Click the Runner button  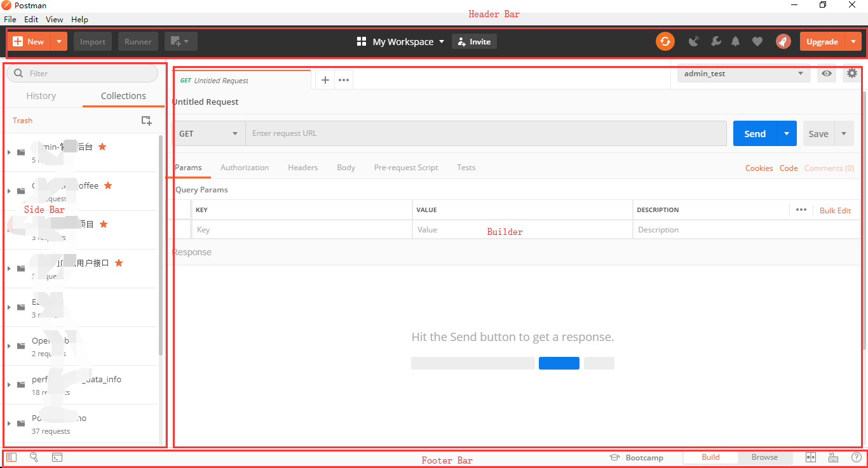pos(138,41)
